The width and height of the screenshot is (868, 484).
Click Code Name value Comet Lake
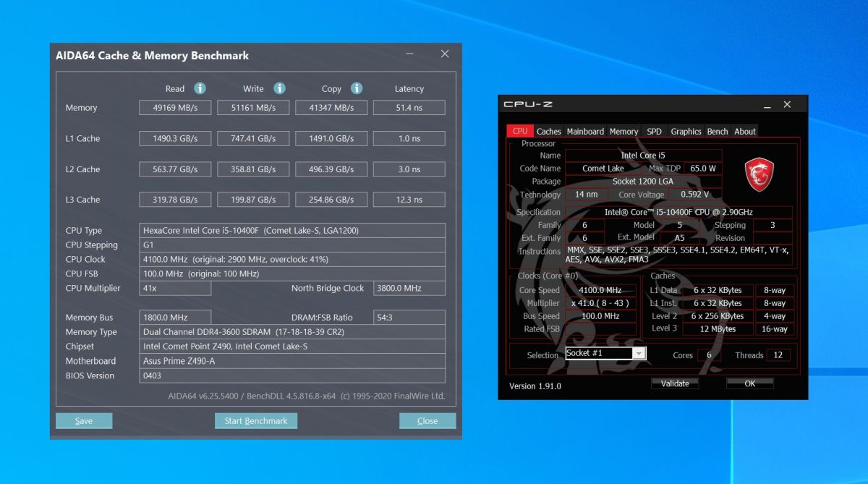click(x=603, y=169)
